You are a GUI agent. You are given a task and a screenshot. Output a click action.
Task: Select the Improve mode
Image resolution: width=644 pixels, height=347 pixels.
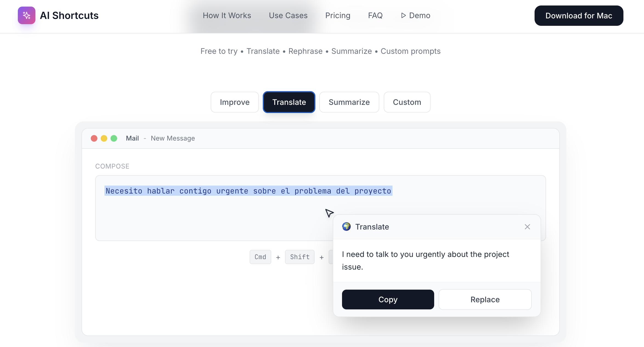coord(235,102)
